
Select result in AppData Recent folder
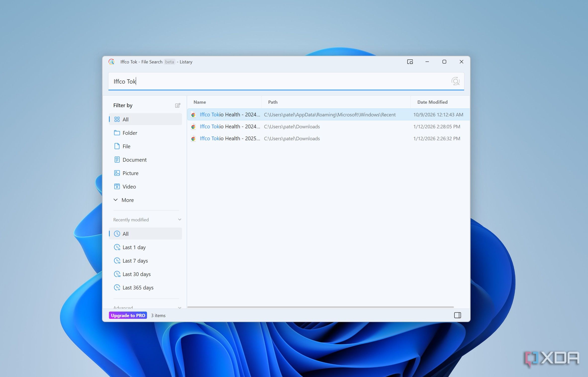[x=328, y=115]
